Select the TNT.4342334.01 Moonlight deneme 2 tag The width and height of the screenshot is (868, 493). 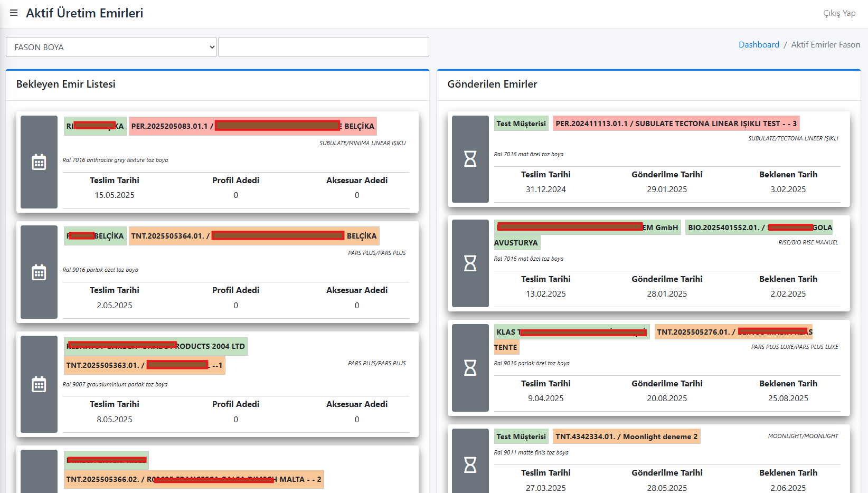click(x=626, y=437)
